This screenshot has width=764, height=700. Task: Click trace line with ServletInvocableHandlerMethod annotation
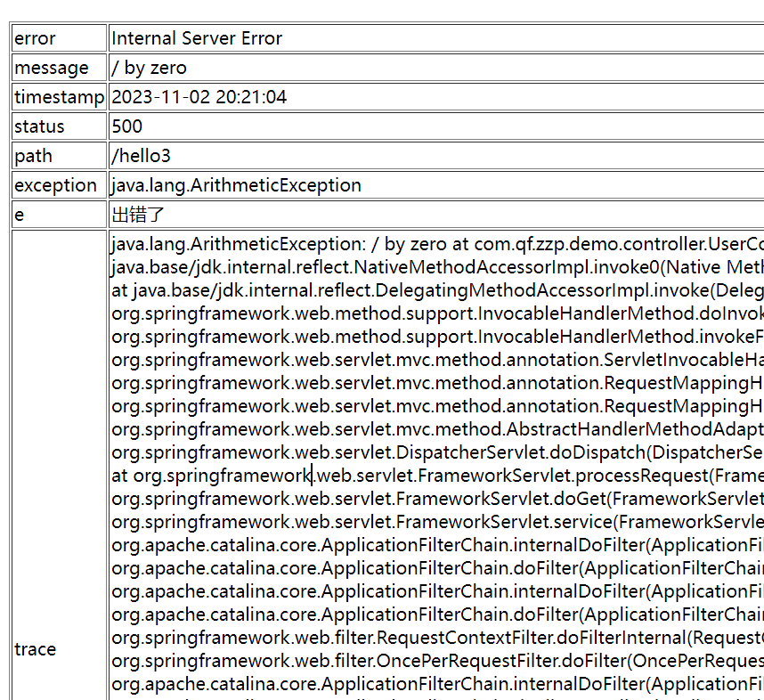point(437,360)
